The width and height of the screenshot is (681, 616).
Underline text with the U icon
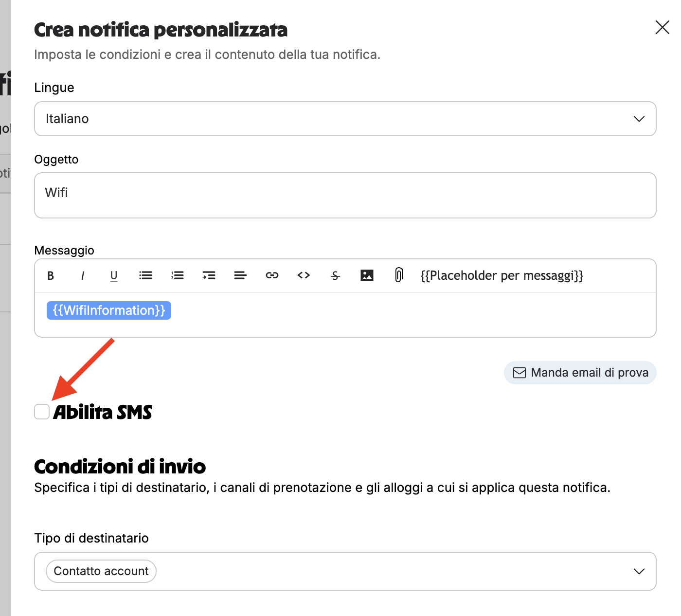coord(114,276)
